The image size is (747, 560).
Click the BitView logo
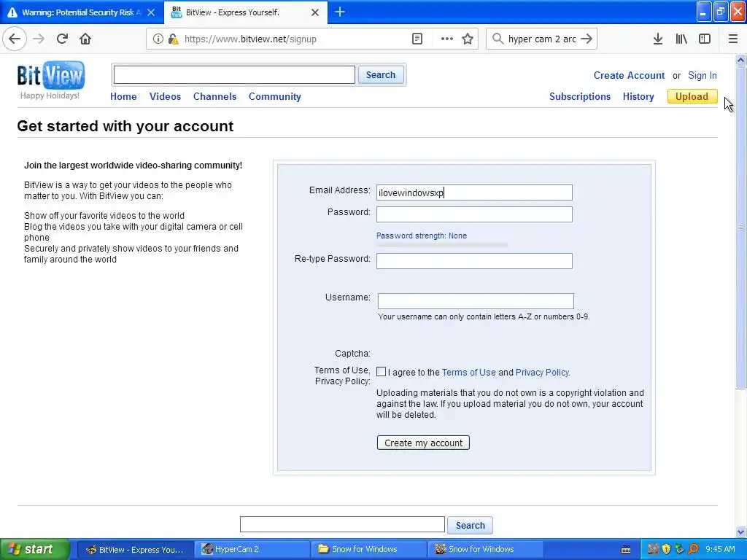click(51, 75)
